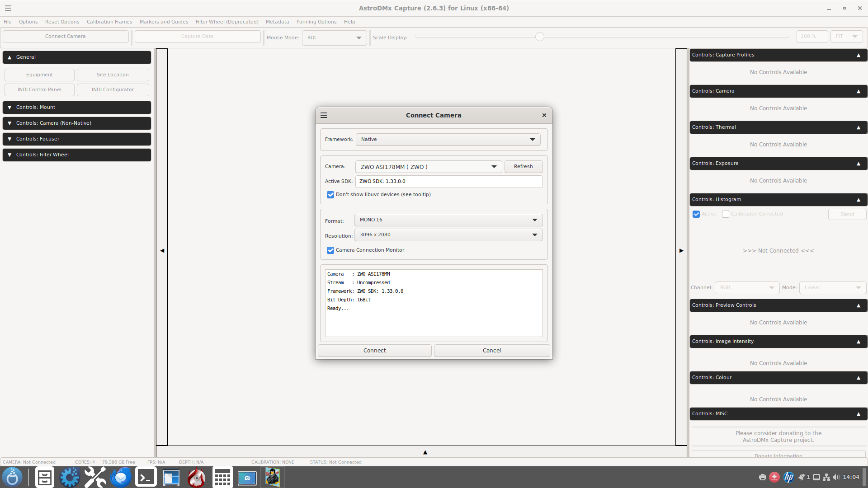This screenshot has height=488, width=868.
Task: Uncheck Don't show libuvc devices
Action: pyautogui.click(x=330, y=195)
